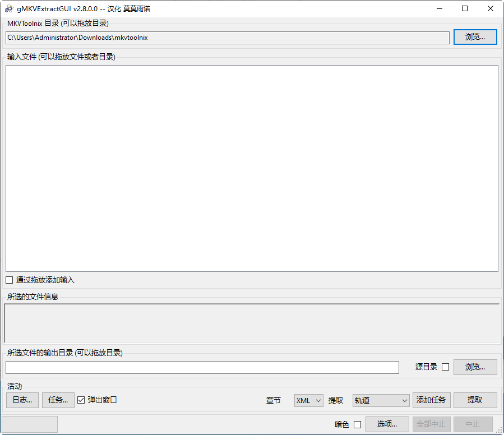Click inside the 输入文件 file list area
Image resolution: width=504 pixels, height=435 pixels.
click(252, 168)
